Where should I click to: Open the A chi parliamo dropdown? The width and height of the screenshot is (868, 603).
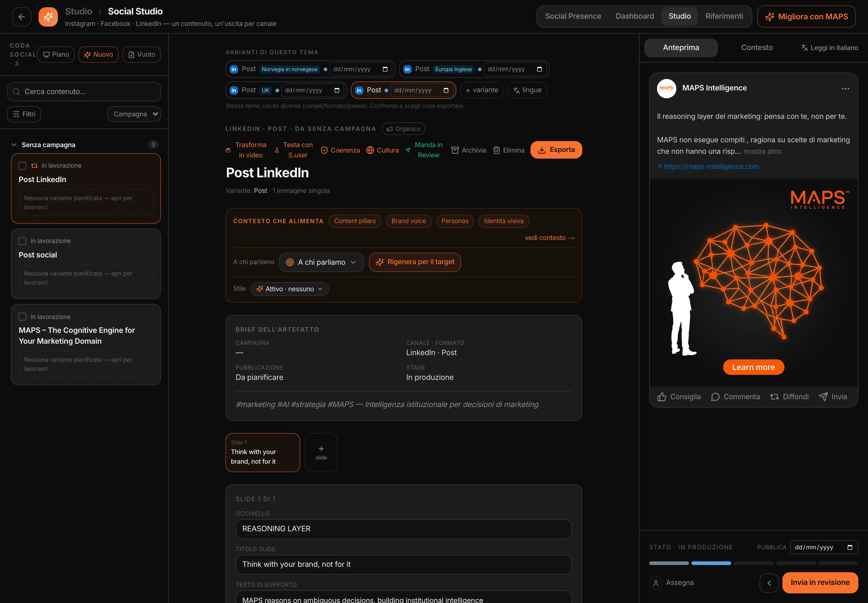tap(322, 262)
